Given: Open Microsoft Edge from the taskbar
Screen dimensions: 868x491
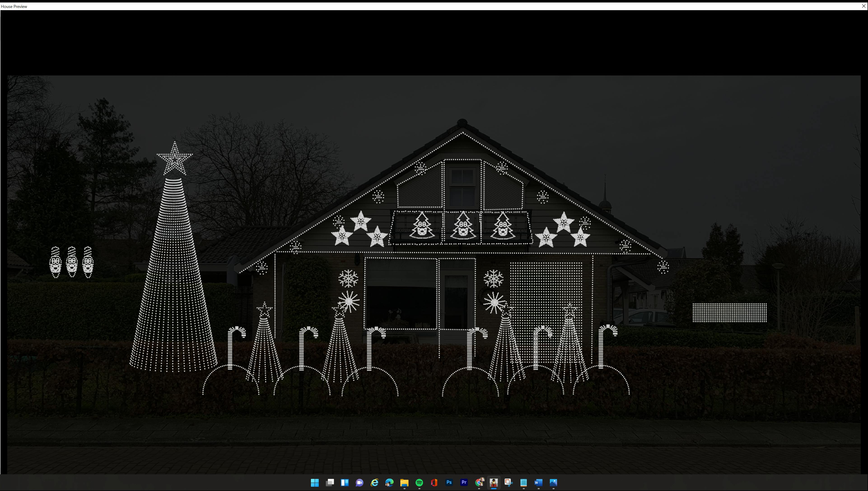Looking at the screenshot, I should pyautogui.click(x=389, y=483).
